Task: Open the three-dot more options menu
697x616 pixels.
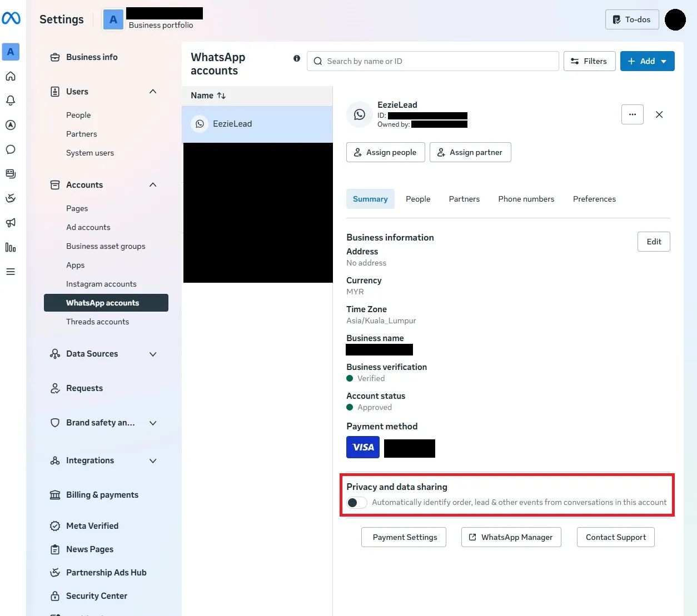Action: coord(633,114)
